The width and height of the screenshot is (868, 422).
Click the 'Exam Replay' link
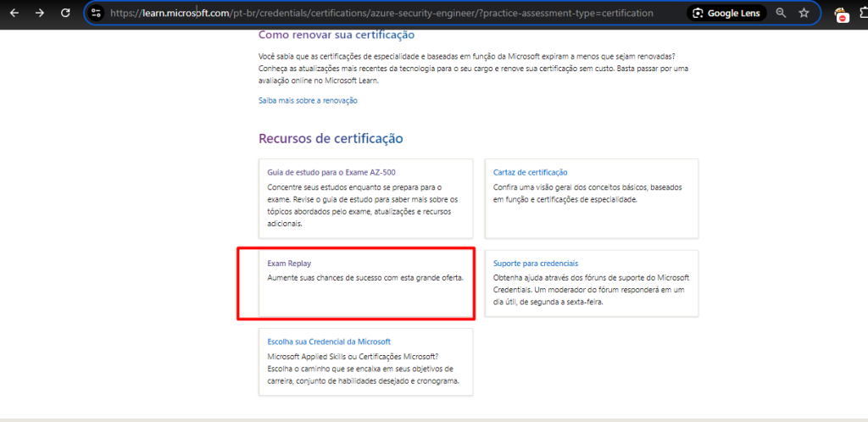coord(289,264)
